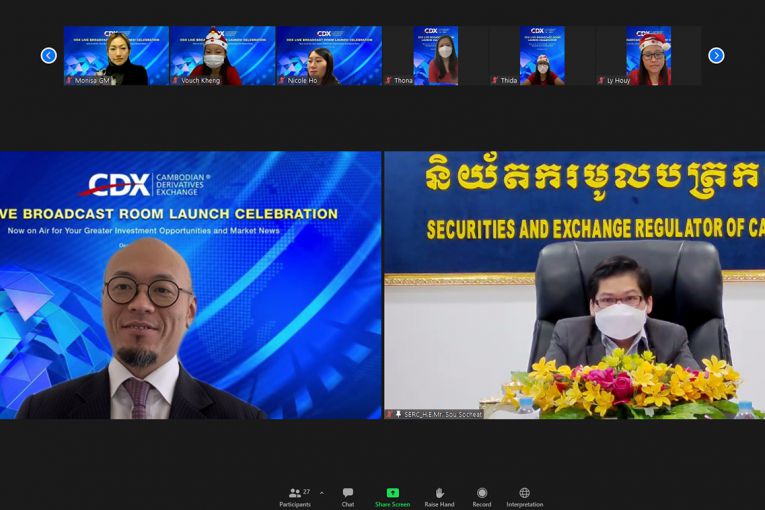765x510 pixels.
Task: Open Interpretation language options
Action: point(524,497)
